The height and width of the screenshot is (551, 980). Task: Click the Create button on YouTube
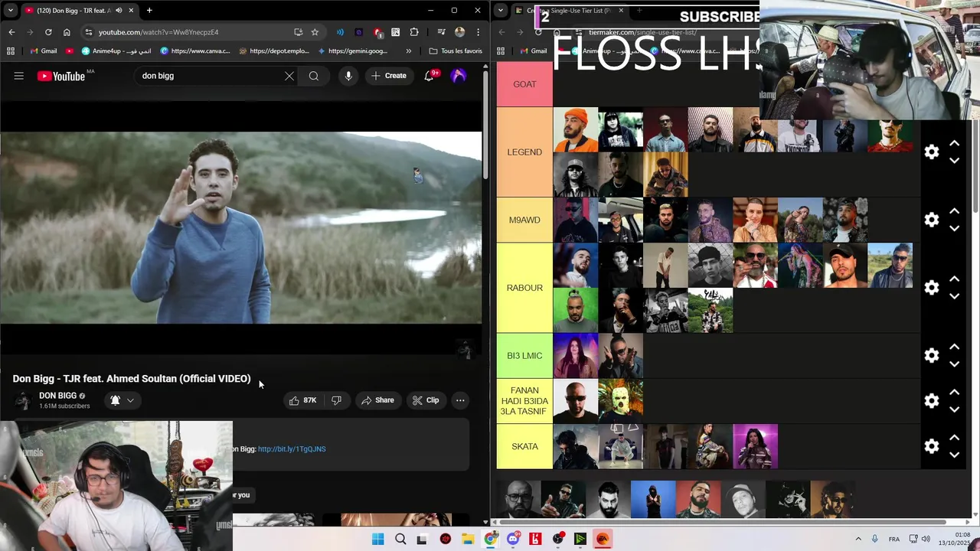(x=389, y=76)
